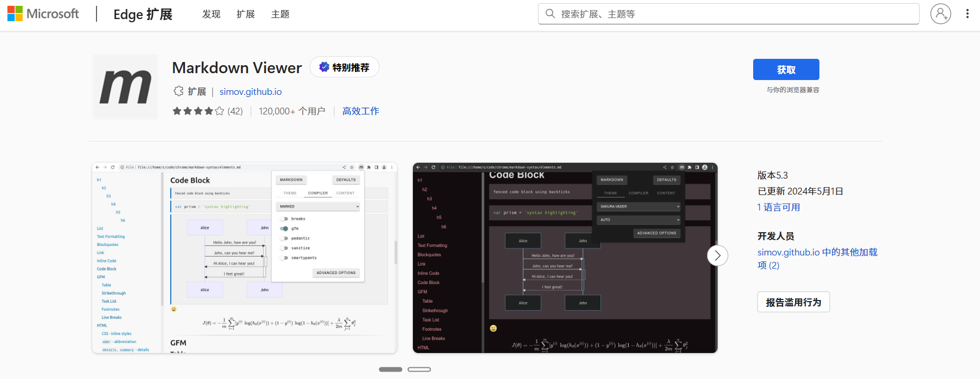Open the user account sign-in icon
This screenshot has width=980, height=379.
click(940, 14)
